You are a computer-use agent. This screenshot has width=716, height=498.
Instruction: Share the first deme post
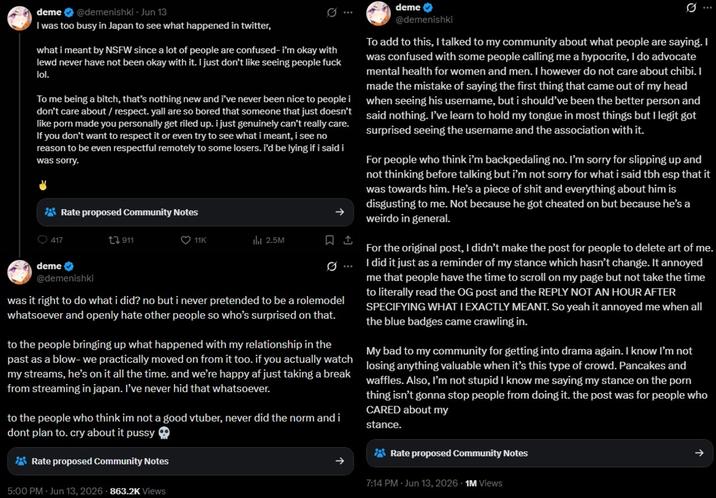348,240
